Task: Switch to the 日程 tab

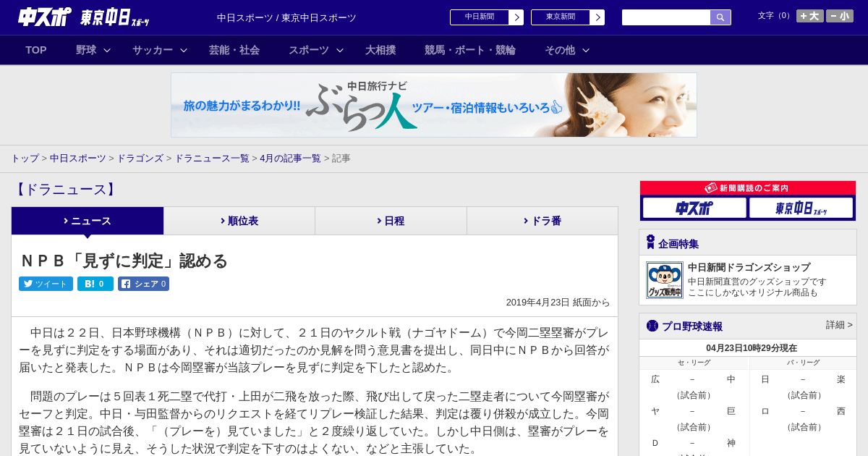Action: 391,221
